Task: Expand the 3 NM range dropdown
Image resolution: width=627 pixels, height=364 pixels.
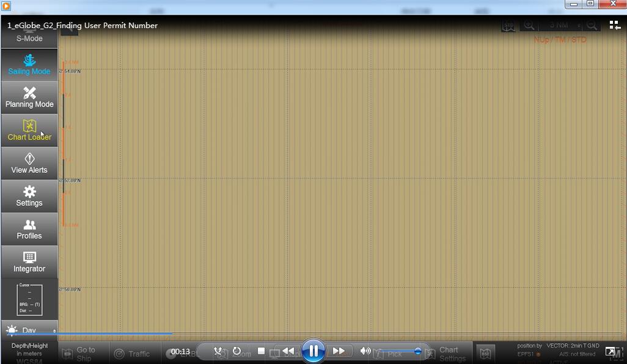Action: click(x=562, y=25)
